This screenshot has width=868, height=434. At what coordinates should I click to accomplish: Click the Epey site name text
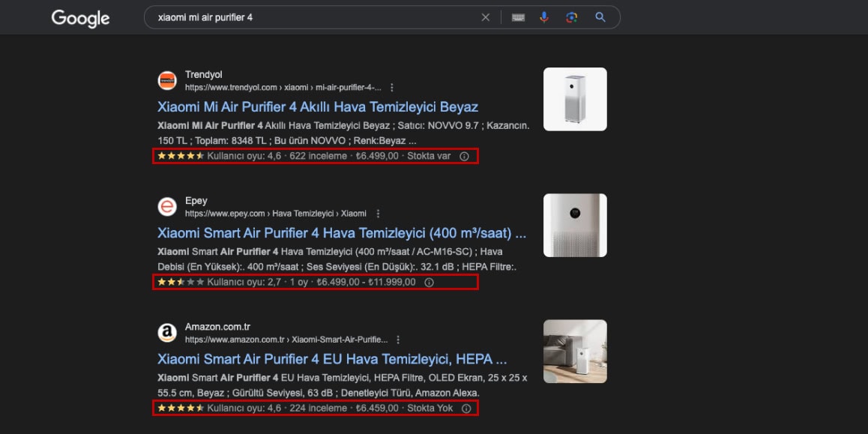(x=196, y=201)
